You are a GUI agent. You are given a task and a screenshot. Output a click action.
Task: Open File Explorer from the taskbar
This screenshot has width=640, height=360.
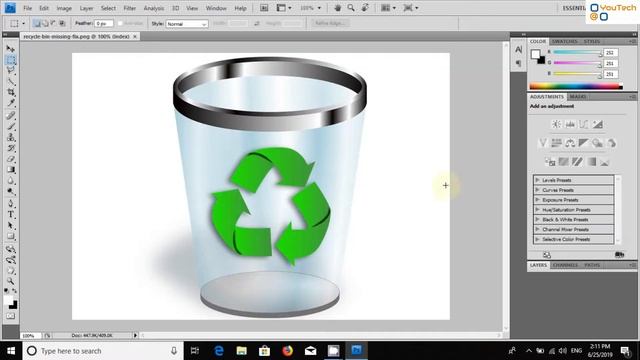(242, 351)
